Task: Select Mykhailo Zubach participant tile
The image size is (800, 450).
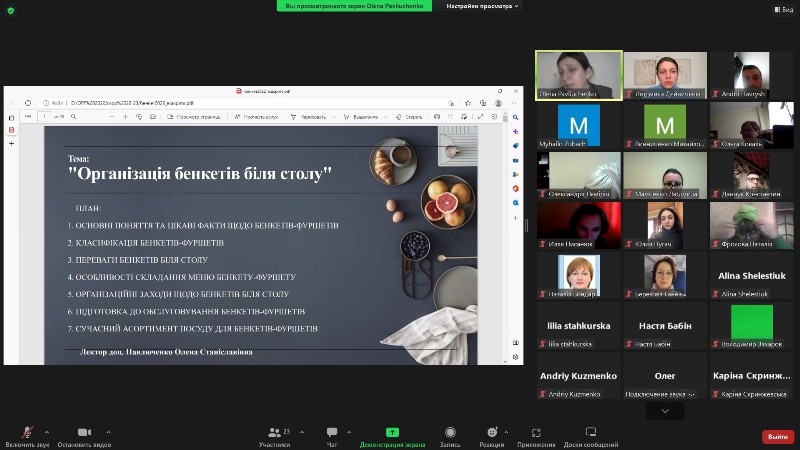Action: (579, 125)
